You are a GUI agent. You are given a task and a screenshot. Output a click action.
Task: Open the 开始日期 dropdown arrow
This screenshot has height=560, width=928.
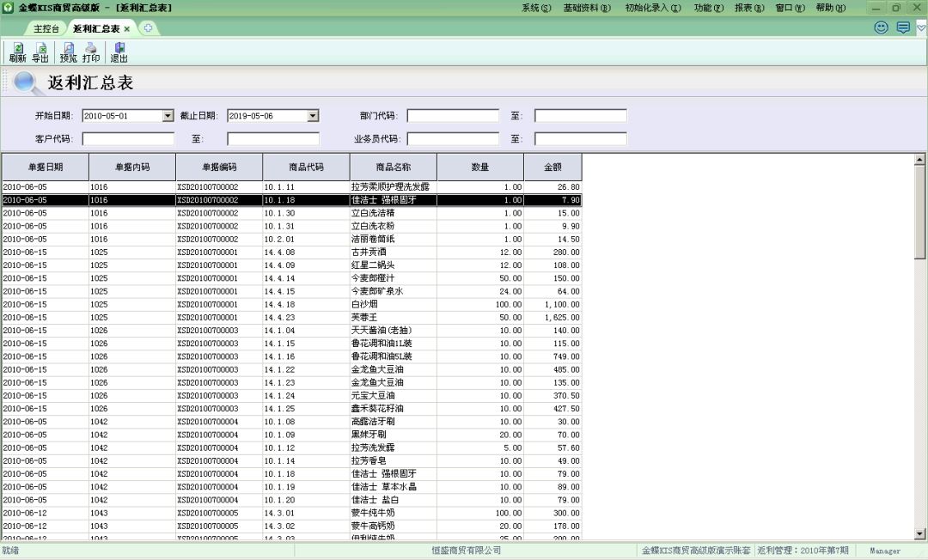pyautogui.click(x=168, y=116)
